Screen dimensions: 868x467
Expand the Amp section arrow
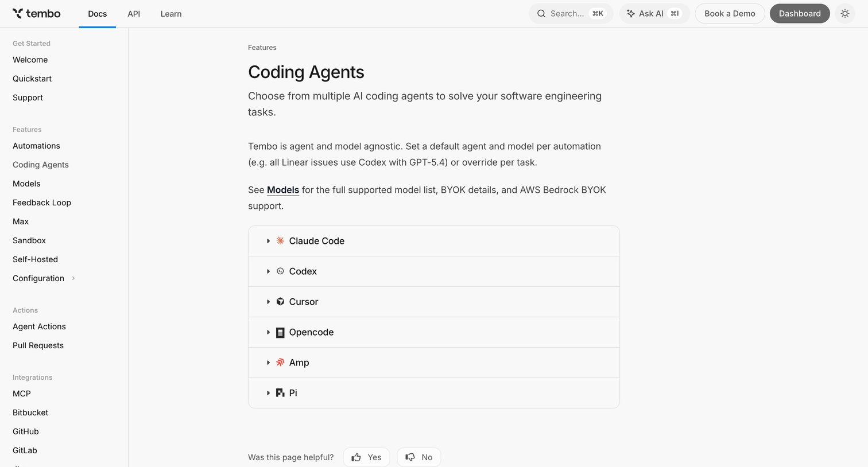pos(268,363)
